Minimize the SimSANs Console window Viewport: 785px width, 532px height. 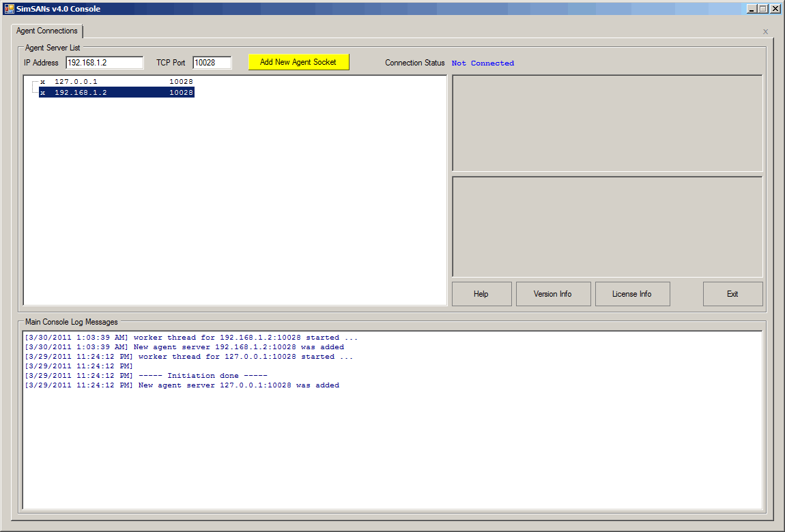[x=752, y=9]
